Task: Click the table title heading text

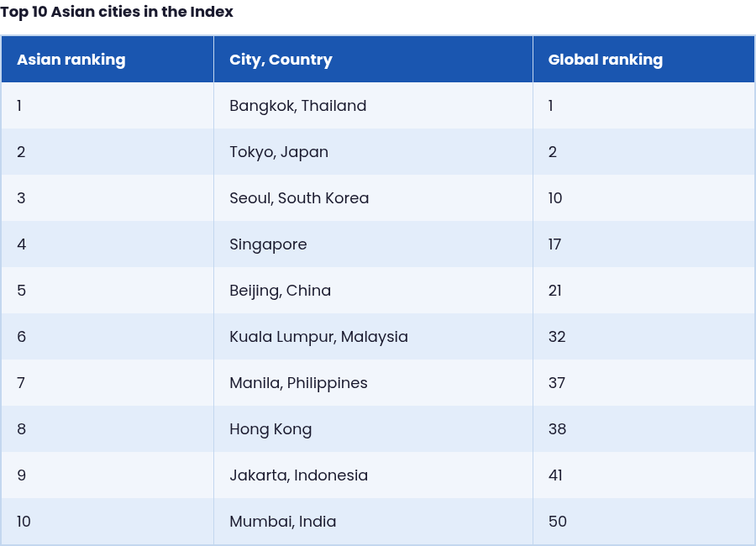Action: 117,12
